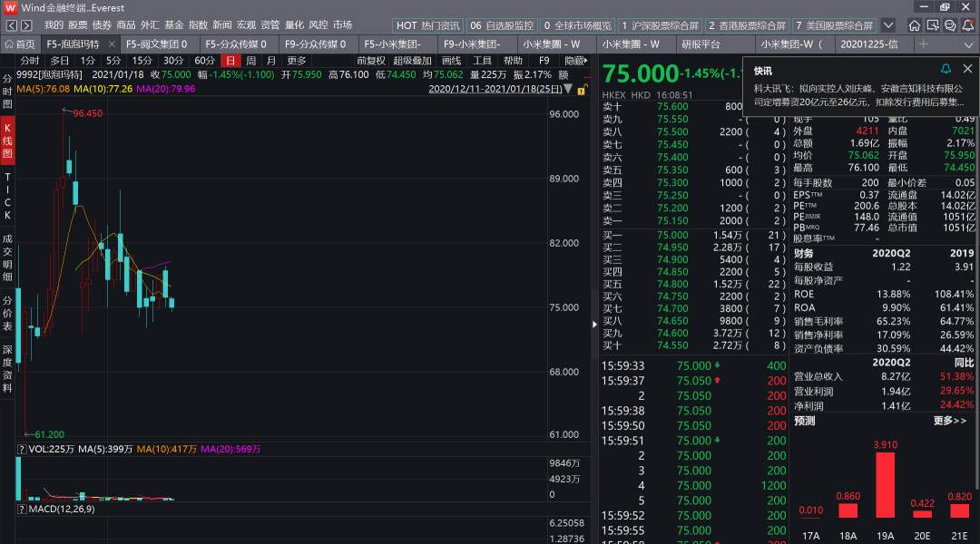Click the chat message bubbles icon
980x544 pixels.
(x=950, y=25)
